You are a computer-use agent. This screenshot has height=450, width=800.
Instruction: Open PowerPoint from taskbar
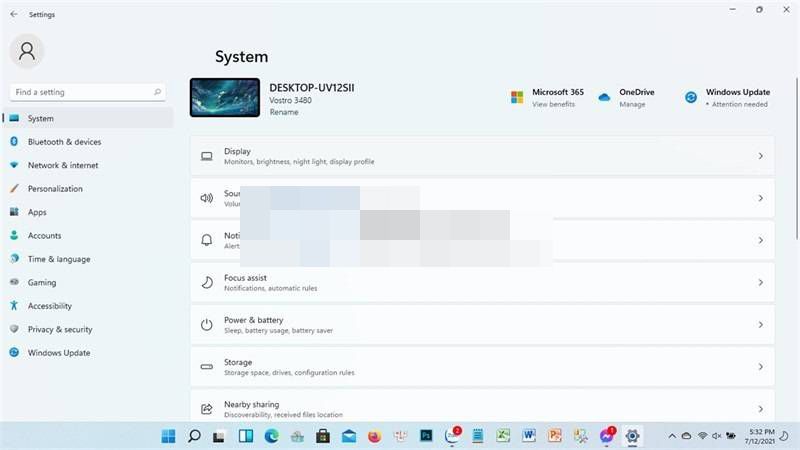pyautogui.click(x=555, y=436)
